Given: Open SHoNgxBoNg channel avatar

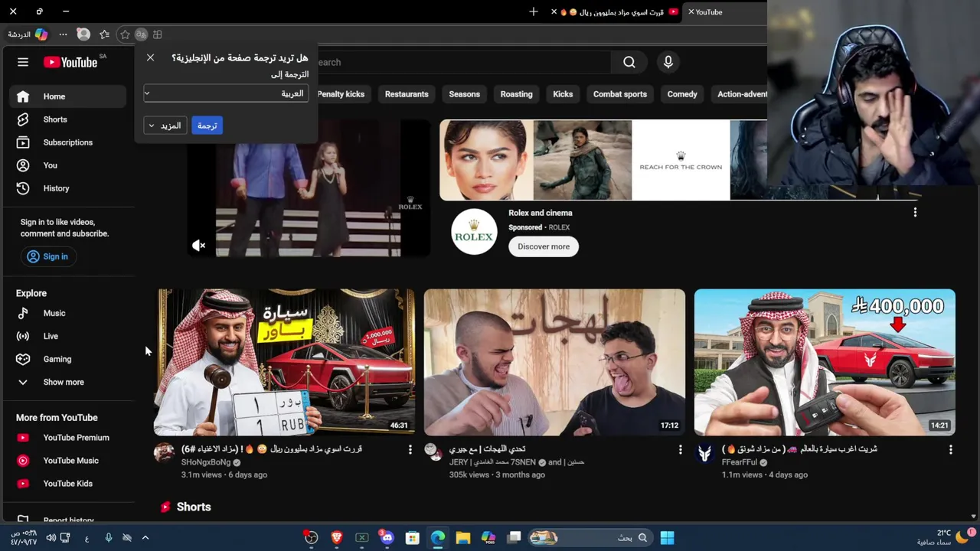Looking at the screenshot, I should click(164, 453).
